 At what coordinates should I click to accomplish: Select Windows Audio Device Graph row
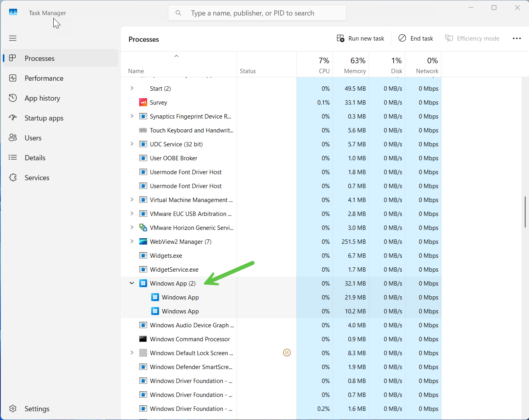point(281,325)
